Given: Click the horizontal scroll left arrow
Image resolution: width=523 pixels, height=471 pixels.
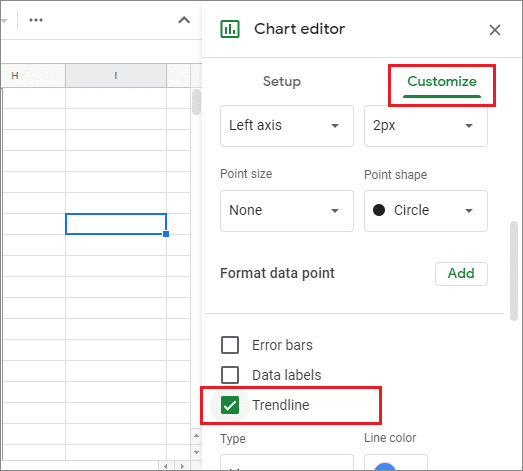Looking at the screenshot, I should point(165,466).
